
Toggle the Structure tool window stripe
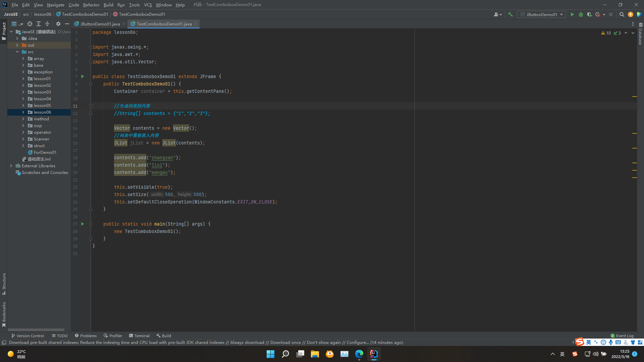coord(4,284)
